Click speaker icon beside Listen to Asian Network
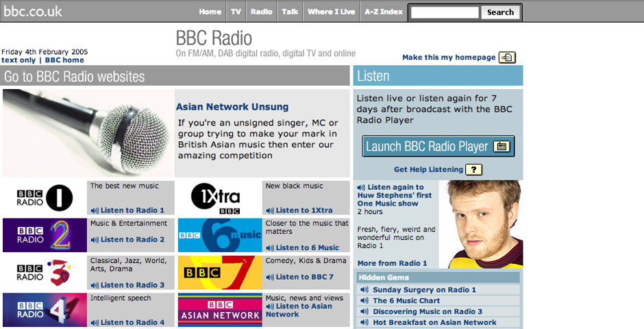Screen dimensions: 644x329 270,306
